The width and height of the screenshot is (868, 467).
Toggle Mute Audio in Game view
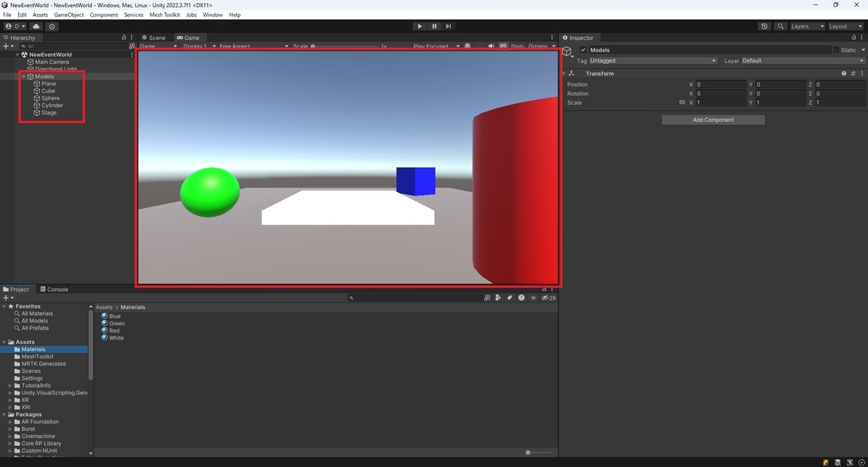(491, 46)
